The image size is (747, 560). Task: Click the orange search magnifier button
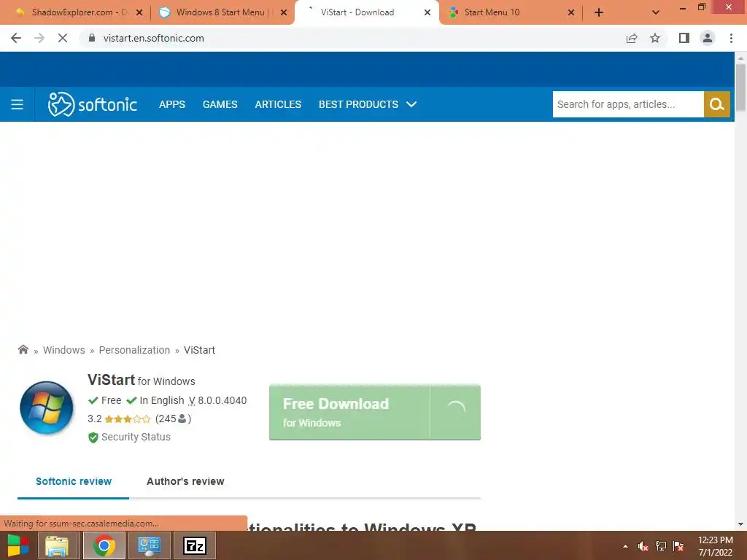tap(717, 104)
